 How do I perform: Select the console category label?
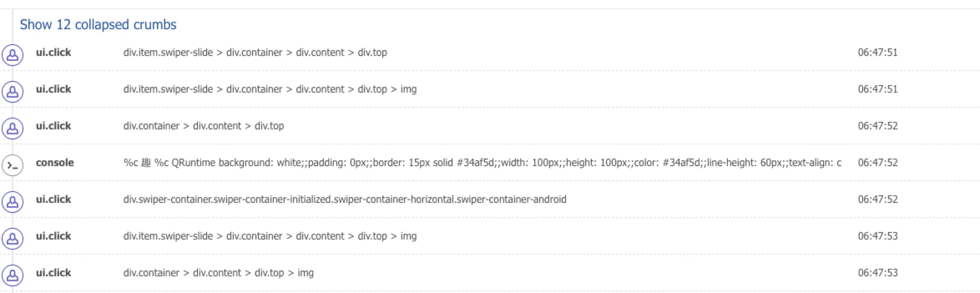55,163
